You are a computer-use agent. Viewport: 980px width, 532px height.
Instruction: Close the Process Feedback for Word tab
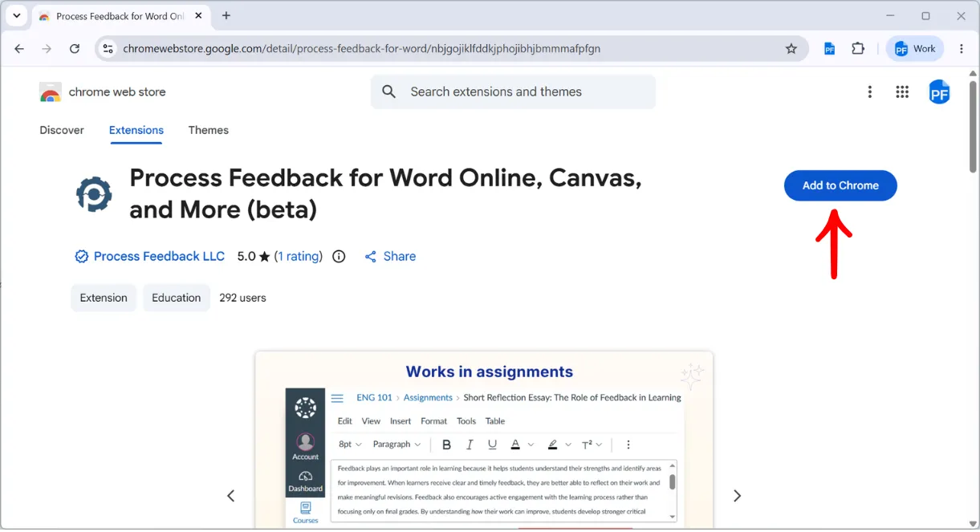[197, 16]
